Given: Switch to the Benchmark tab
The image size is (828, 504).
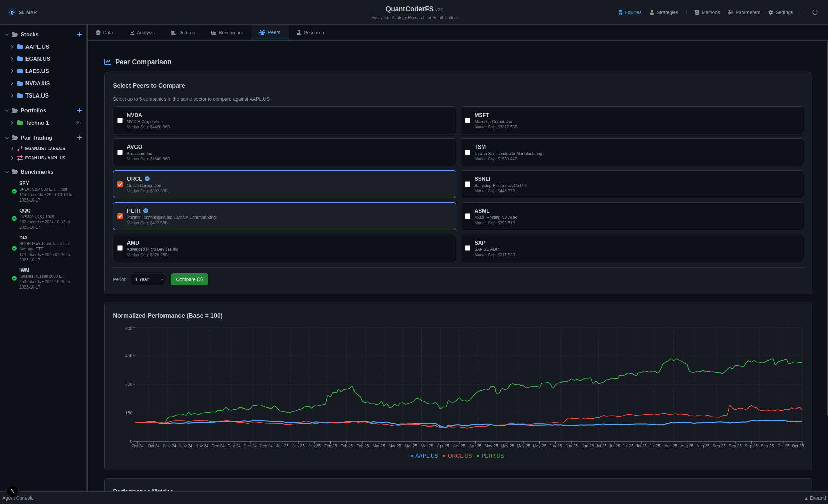Looking at the screenshot, I should point(227,32).
